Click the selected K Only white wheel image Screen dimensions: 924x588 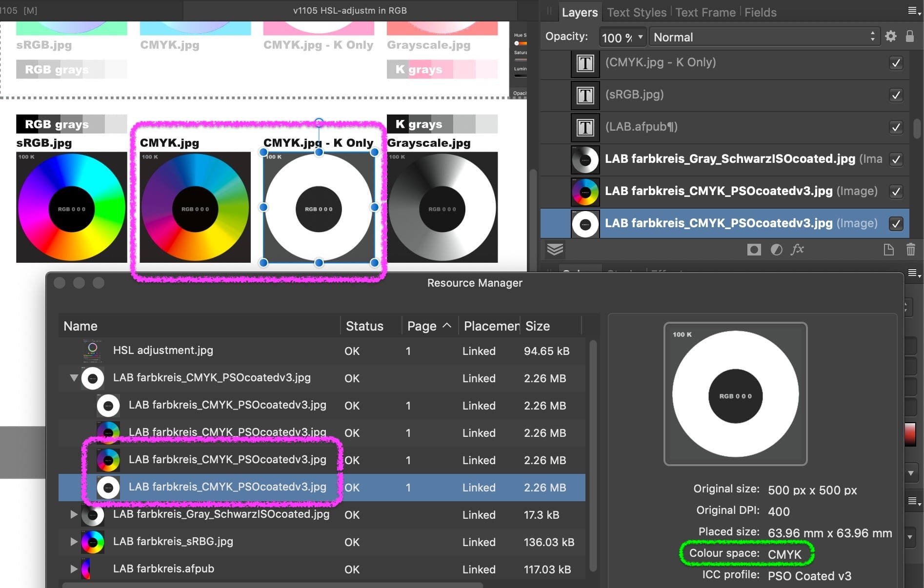pos(319,207)
